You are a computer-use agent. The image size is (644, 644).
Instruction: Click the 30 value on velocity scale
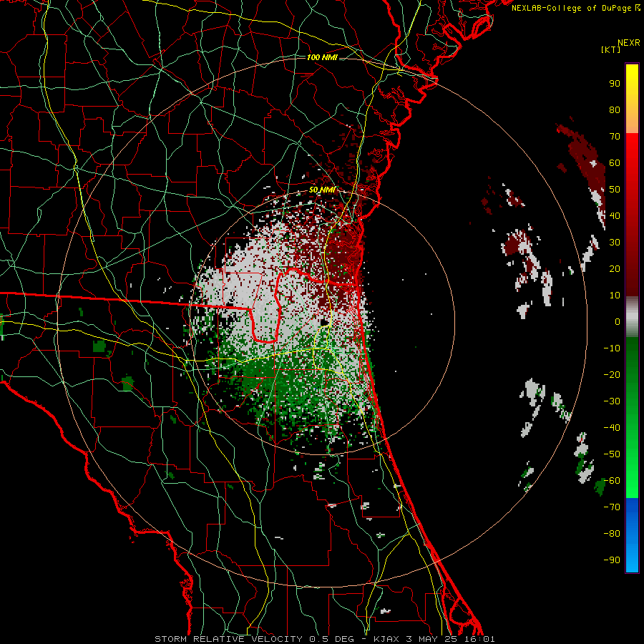(615, 243)
